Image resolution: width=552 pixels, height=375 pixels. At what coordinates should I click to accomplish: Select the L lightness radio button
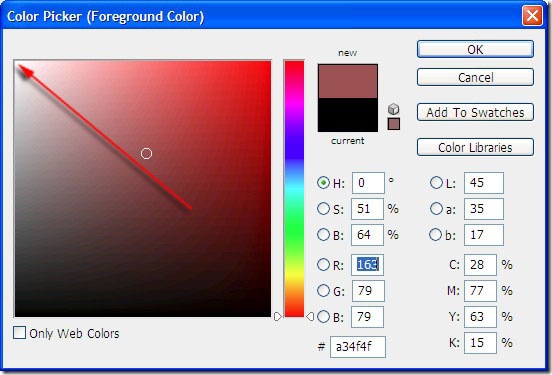click(436, 183)
